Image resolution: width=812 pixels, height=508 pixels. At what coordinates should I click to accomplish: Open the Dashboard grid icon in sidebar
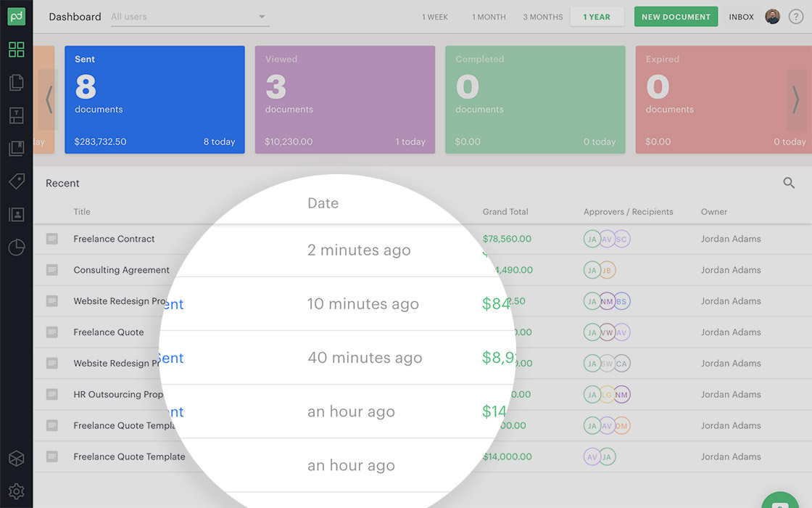pos(17,50)
